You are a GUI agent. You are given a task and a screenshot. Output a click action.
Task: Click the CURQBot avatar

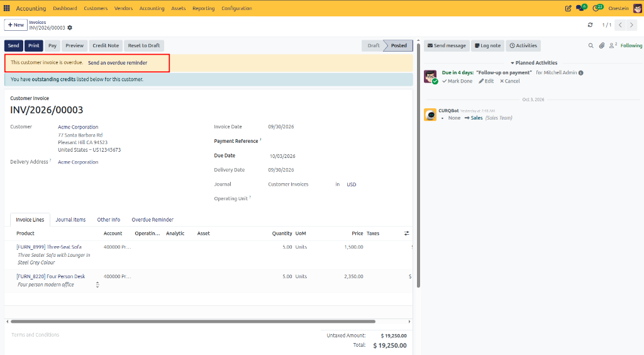430,115
